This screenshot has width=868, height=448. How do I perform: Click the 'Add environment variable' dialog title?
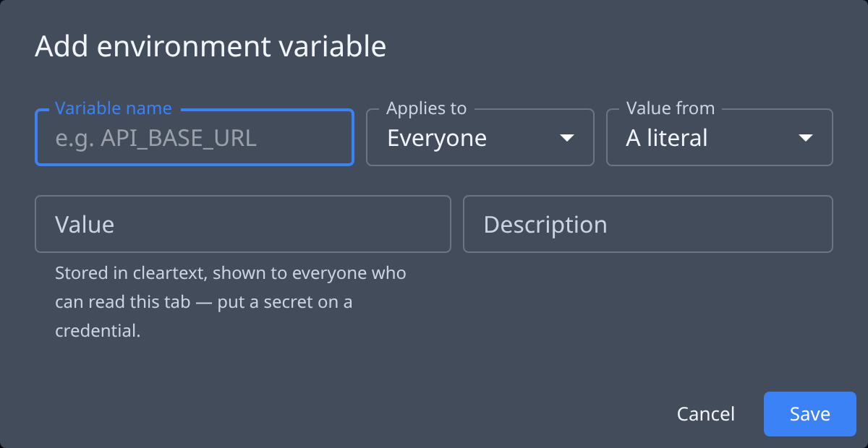(x=210, y=46)
